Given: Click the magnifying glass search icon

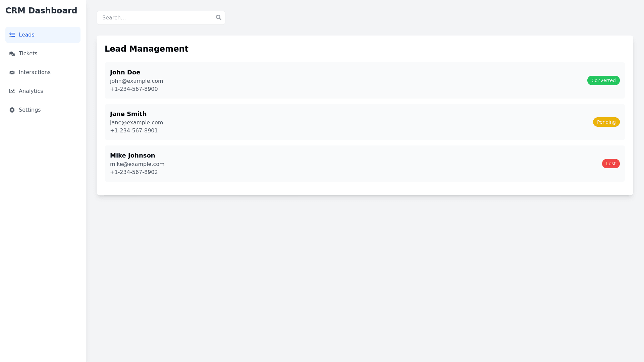Looking at the screenshot, I should (x=219, y=17).
